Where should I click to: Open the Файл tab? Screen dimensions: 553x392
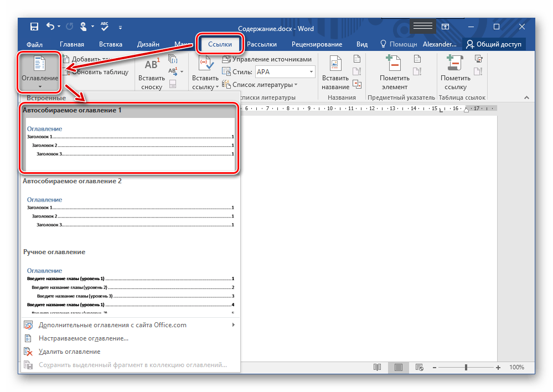[x=34, y=44]
